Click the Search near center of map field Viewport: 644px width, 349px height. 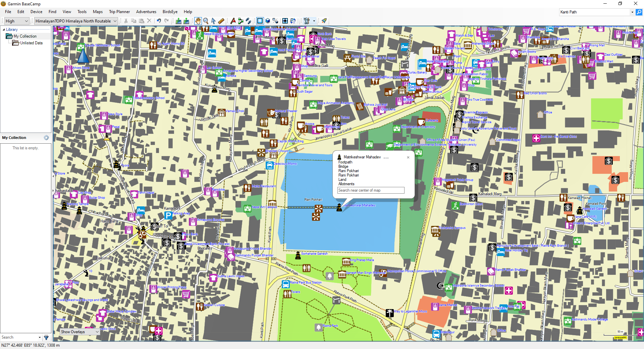click(371, 190)
